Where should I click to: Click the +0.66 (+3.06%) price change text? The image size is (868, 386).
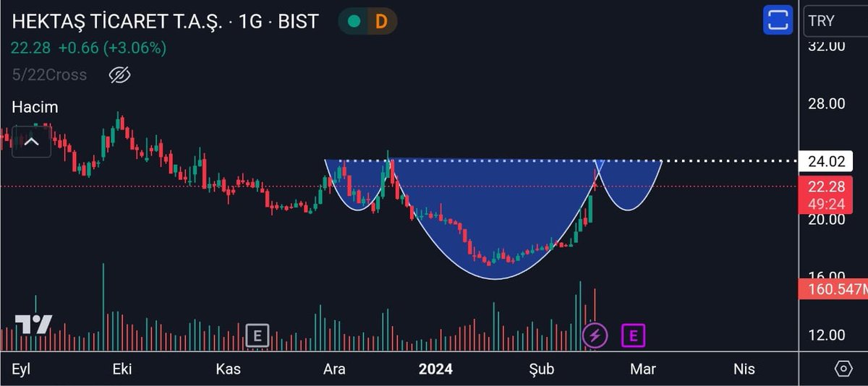click(112, 48)
